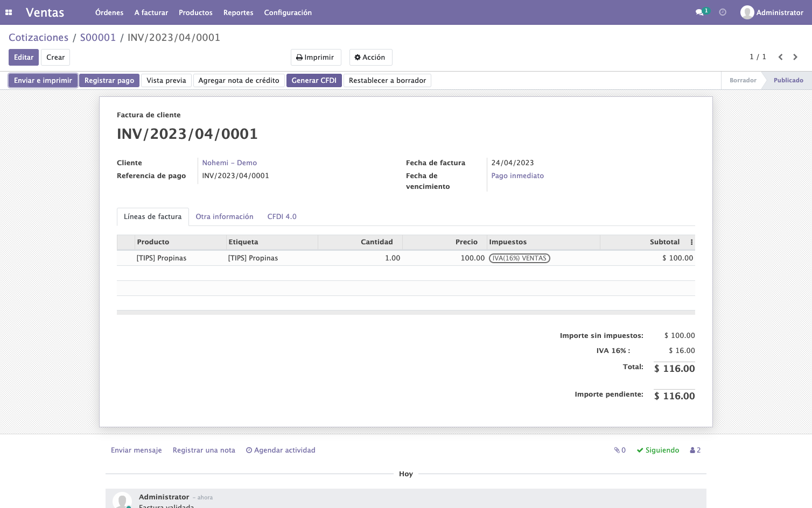The image size is (812, 508).
Task: Toggle the Siguiendo follow status
Action: 658,450
